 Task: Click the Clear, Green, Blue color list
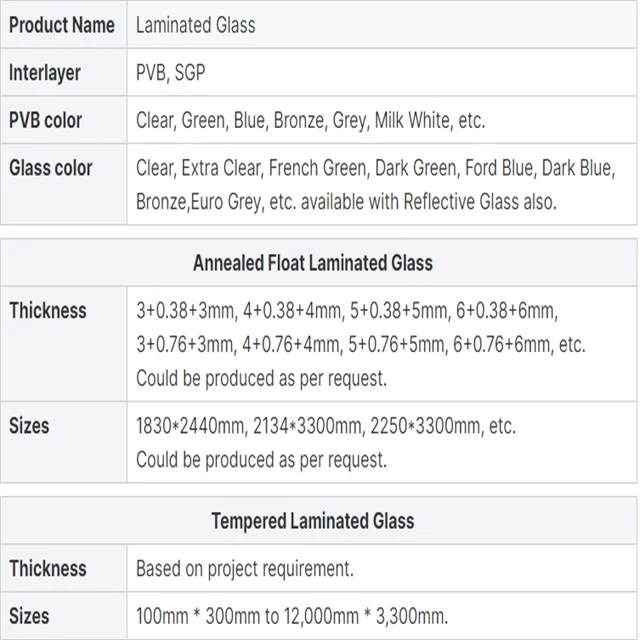[310, 121]
